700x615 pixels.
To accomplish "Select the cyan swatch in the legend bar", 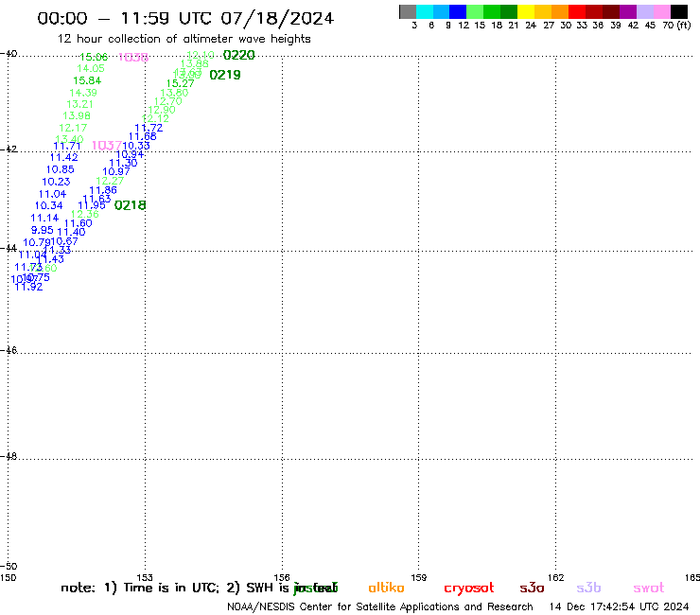I will [425, 11].
